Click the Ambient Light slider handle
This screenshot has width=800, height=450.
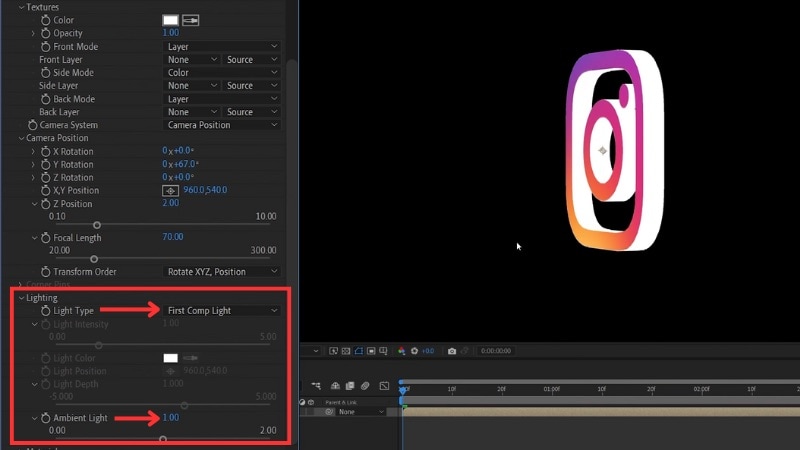click(x=163, y=439)
